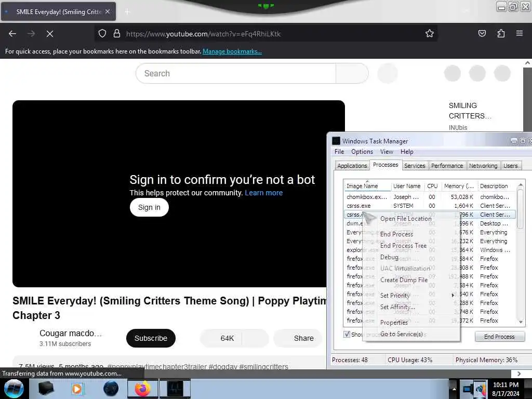Image resolution: width=532 pixels, height=399 pixels.
Task: Switch to Users tab
Action: 510,166
